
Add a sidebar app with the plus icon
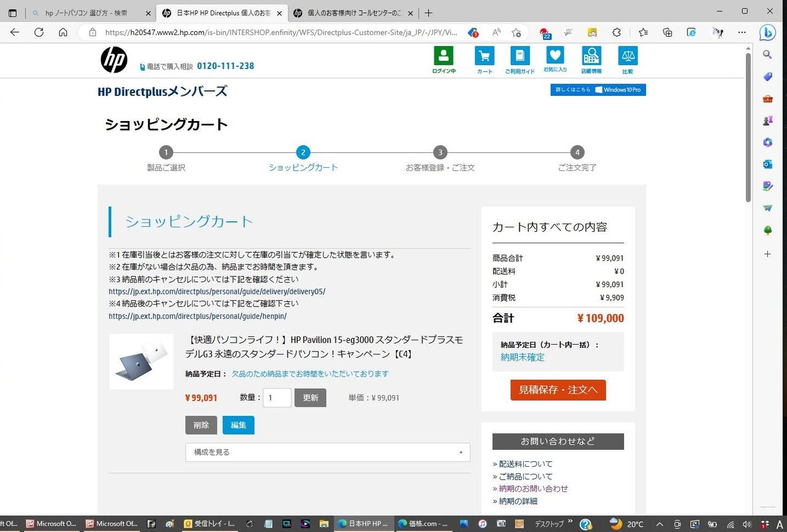[x=767, y=254]
